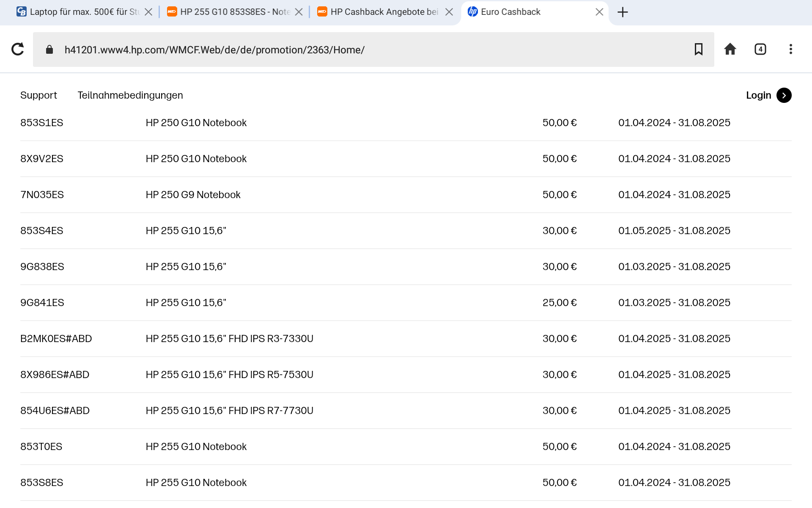
Task: Open a new tab with plus icon
Action: point(623,12)
